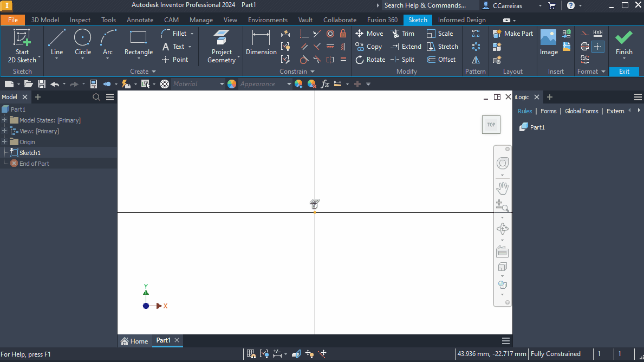Click the Undo arrow icon
Image resolution: width=644 pixels, height=362 pixels.
click(x=55, y=84)
